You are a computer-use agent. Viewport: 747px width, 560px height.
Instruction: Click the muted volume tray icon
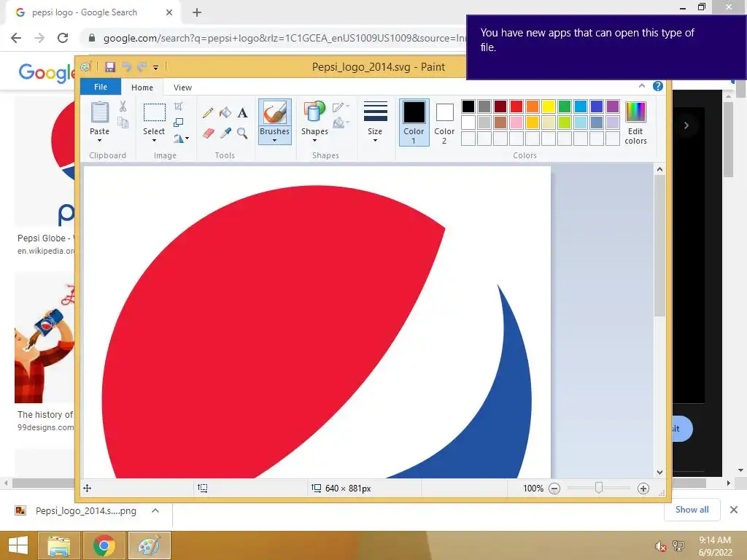(x=660, y=546)
